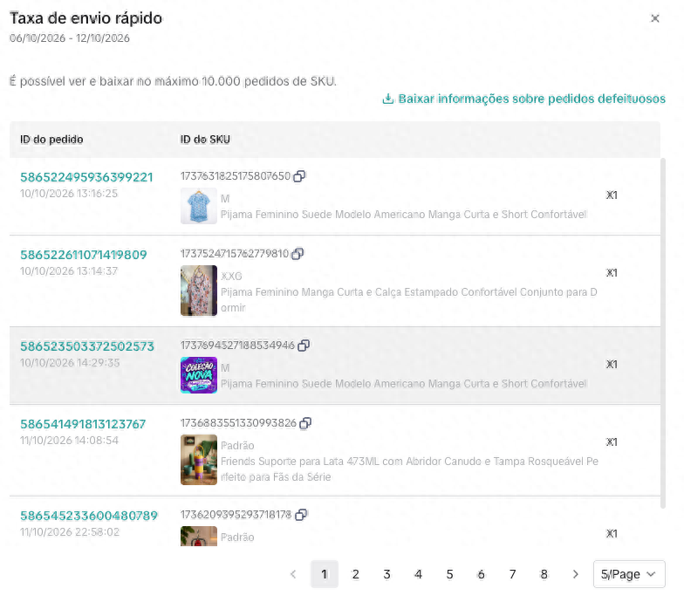Go to the next page arrow
The width and height of the screenshot is (684, 616).
point(576,574)
